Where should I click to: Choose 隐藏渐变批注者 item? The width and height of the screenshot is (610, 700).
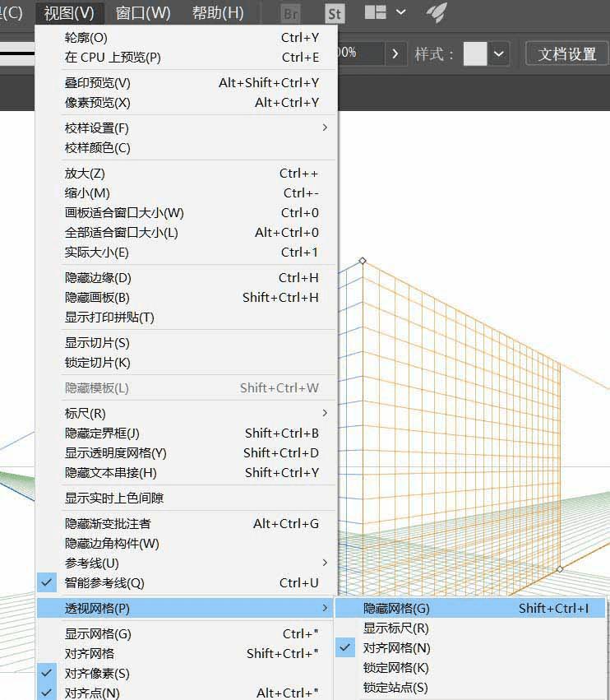pos(187,523)
